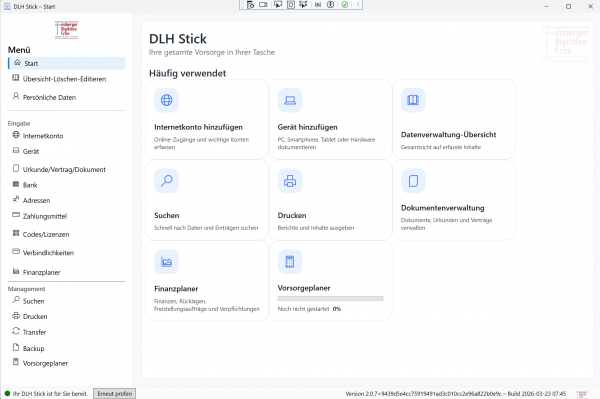Open the Dokumentenverwaltung card
This screenshot has width=600, height=399.
[454, 200]
